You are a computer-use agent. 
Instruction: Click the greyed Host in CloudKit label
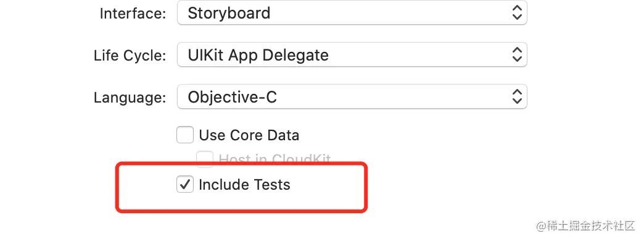(x=275, y=159)
